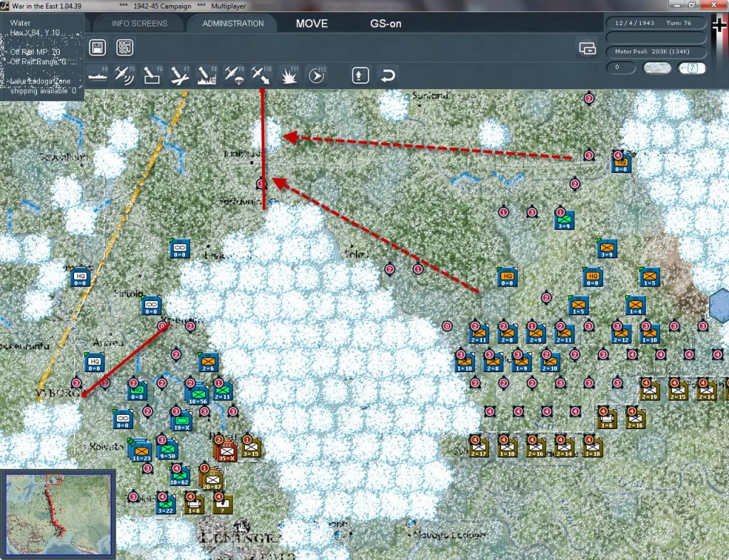Select air transfer mode F10 icon
Image resolution: width=729 pixels, height=560 pixels.
(261, 75)
